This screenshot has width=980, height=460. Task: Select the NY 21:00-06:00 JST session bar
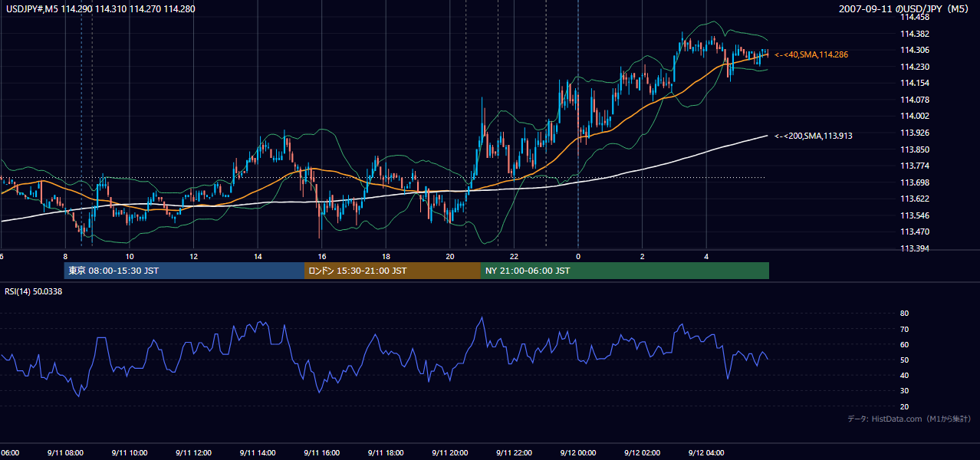(625, 271)
